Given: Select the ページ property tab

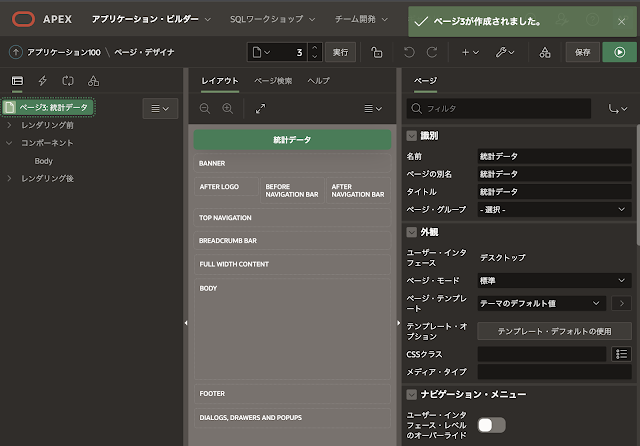Looking at the screenshot, I should click(x=425, y=81).
